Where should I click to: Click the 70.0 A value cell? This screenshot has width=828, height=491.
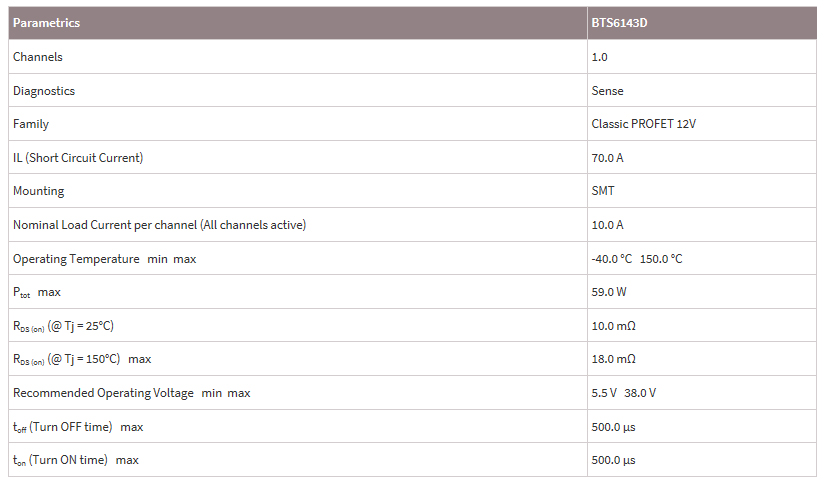tap(608, 158)
